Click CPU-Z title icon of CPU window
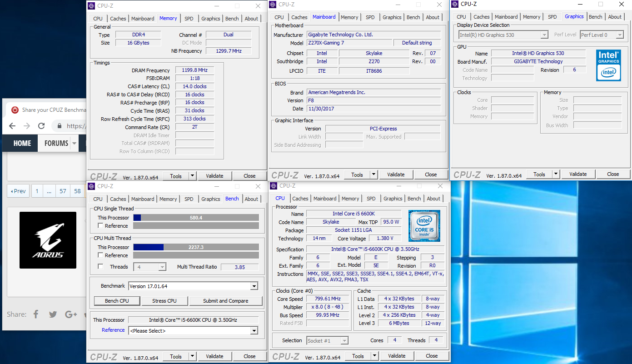The height and width of the screenshot is (364, 632). (274, 185)
